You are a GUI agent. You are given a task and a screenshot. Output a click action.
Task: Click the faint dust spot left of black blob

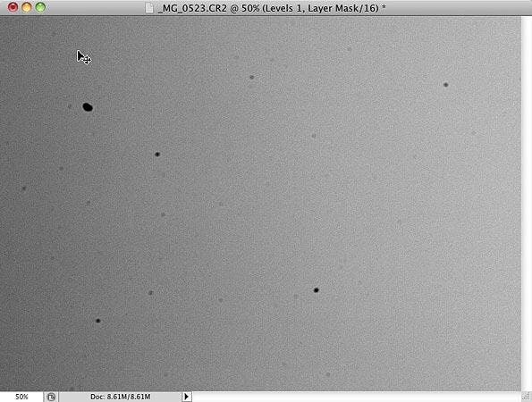click(70, 106)
